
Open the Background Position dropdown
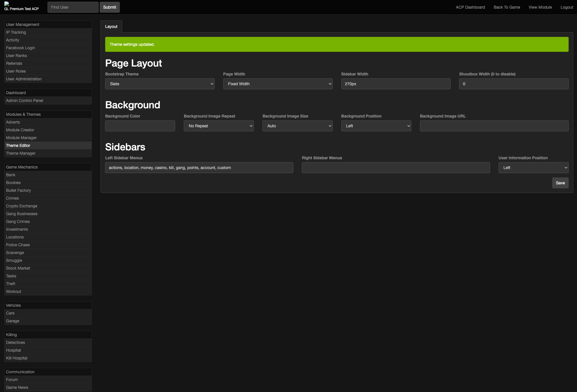[376, 126]
